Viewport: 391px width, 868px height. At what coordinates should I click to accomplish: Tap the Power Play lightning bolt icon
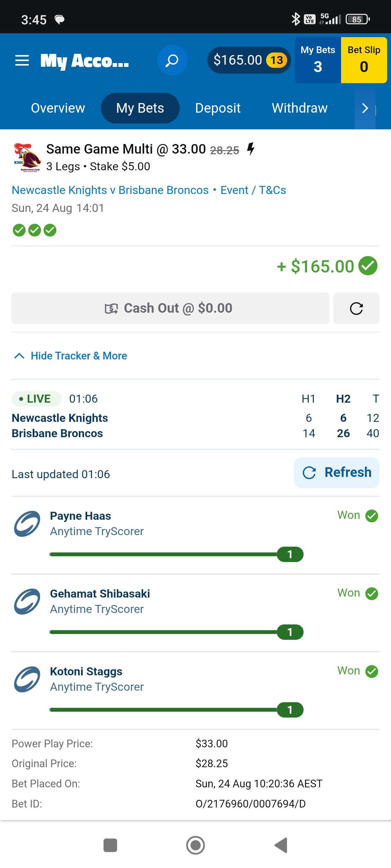coord(250,149)
